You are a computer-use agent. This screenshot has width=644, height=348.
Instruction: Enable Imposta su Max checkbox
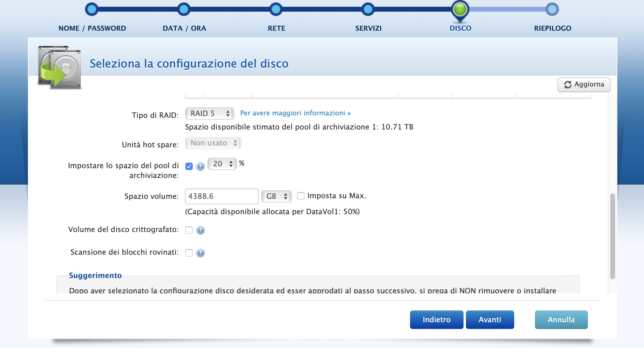pyautogui.click(x=301, y=196)
